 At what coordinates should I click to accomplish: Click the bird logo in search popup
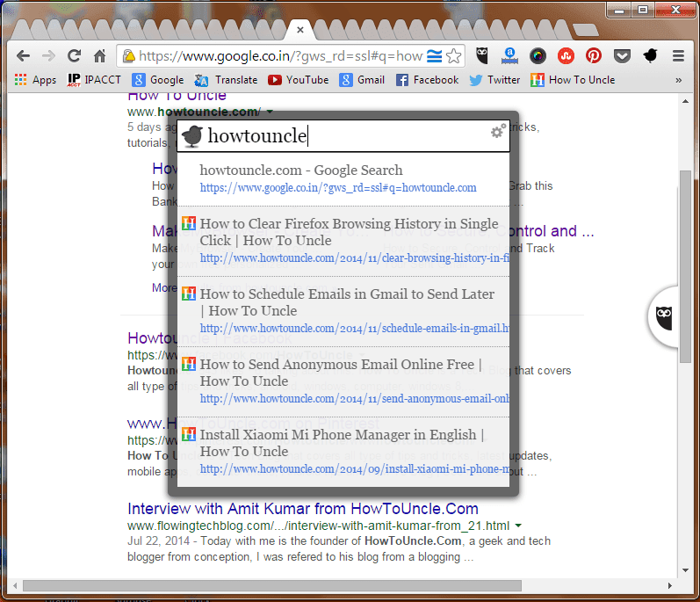coord(192,135)
